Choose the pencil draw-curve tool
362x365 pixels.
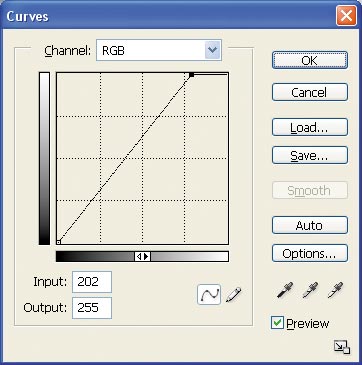233,295
